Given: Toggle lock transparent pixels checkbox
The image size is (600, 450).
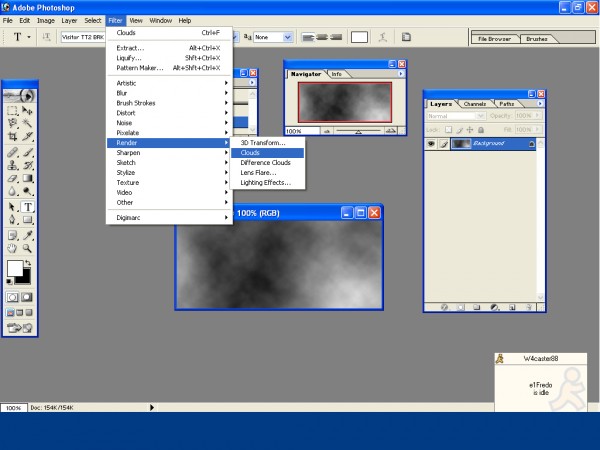Looking at the screenshot, I should (x=448, y=130).
